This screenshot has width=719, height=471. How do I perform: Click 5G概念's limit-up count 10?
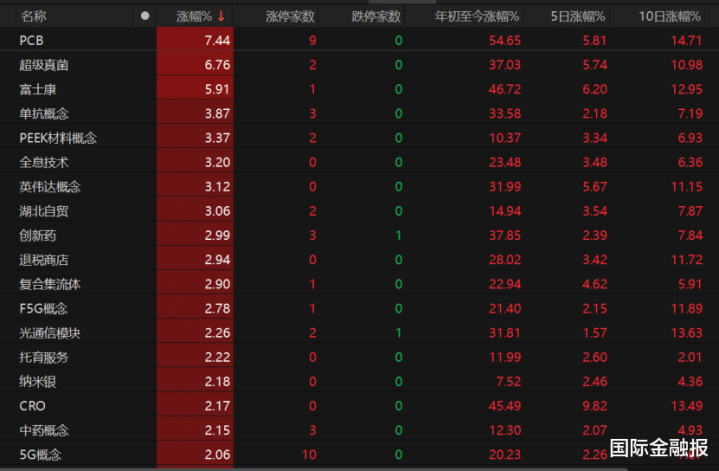click(309, 454)
